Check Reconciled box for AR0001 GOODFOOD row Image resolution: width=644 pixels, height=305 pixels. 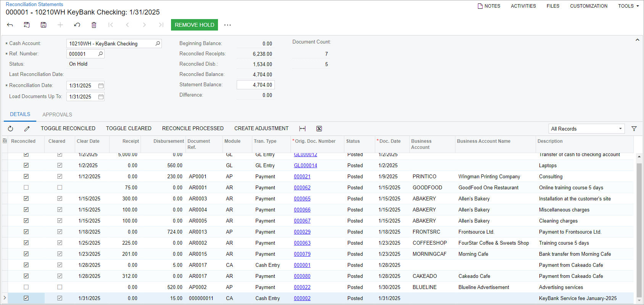click(26, 187)
